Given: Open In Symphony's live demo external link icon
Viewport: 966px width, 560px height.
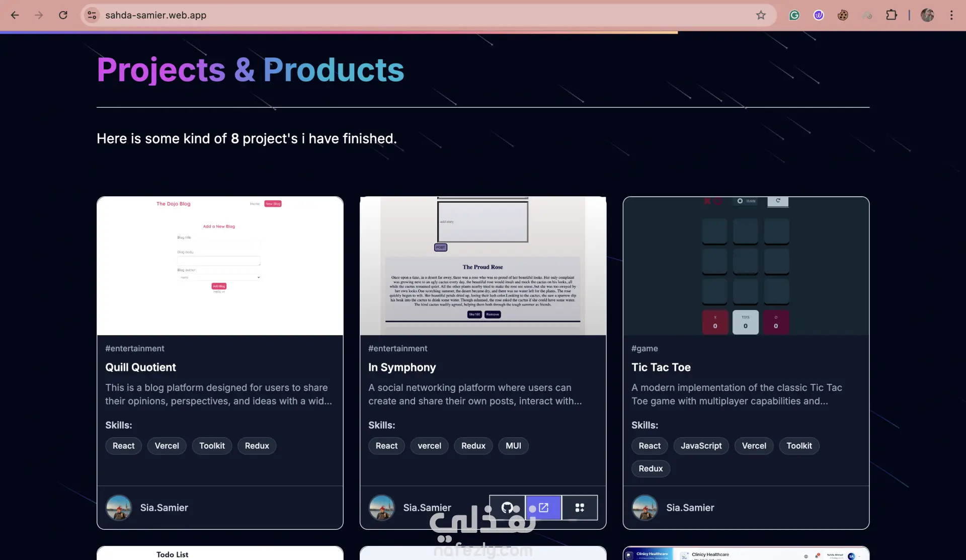Looking at the screenshot, I should click(543, 508).
